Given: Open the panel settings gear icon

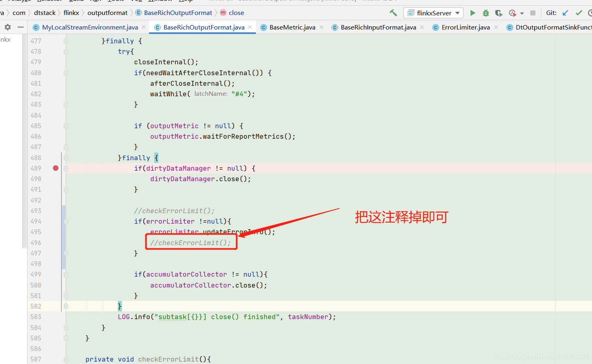Looking at the screenshot, I should point(8,28).
